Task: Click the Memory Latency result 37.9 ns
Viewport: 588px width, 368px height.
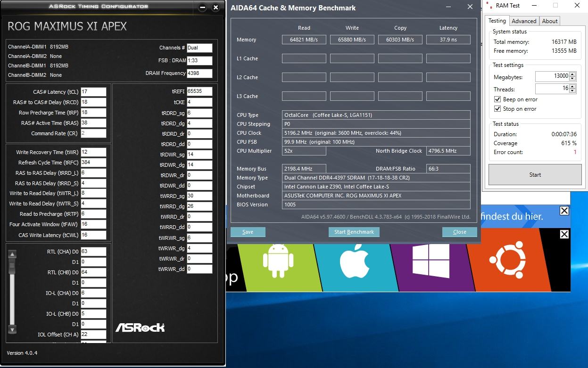Action: coord(448,40)
